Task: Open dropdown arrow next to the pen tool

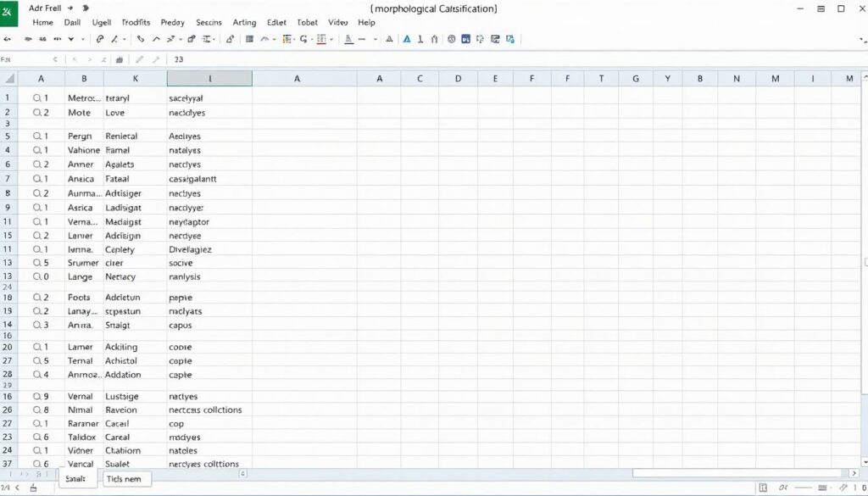Action: pos(124,39)
